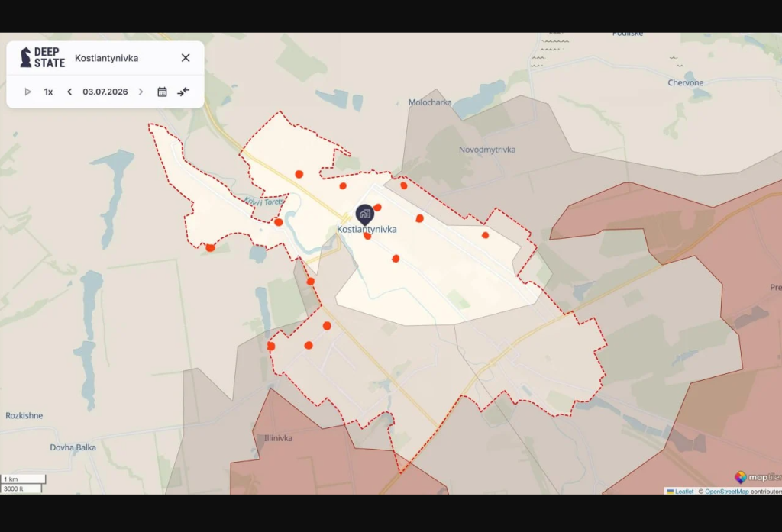This screenshot has width=782, height=532.
Task: Click the Illinivka label on map
Action: point(278,438)
